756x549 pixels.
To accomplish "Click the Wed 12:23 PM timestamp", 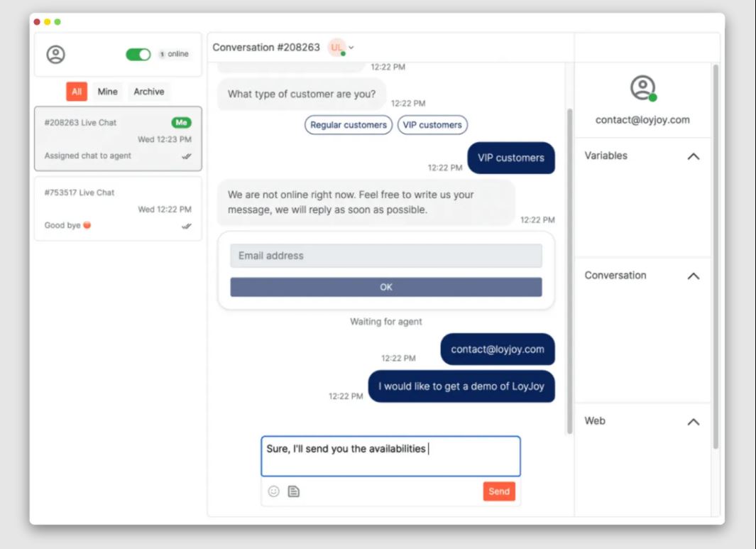I will pyautogui.click(x=165, y=139).
